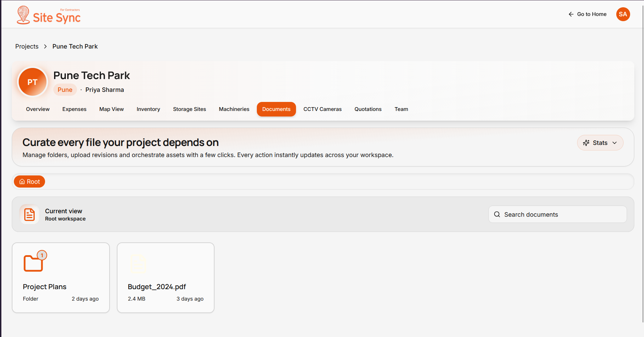Expand the Stats dropdown

tap(600, 143)
